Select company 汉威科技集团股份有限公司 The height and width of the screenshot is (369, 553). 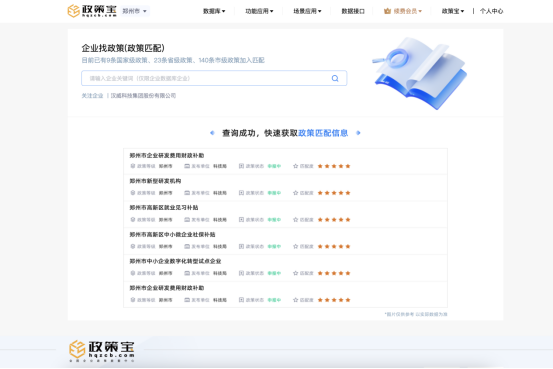pos(143,96)
